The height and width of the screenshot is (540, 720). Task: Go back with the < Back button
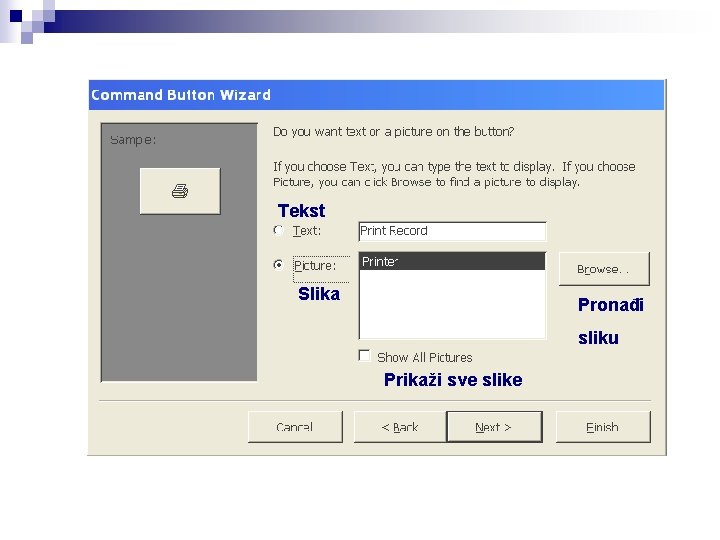click(x=400, y=427)
